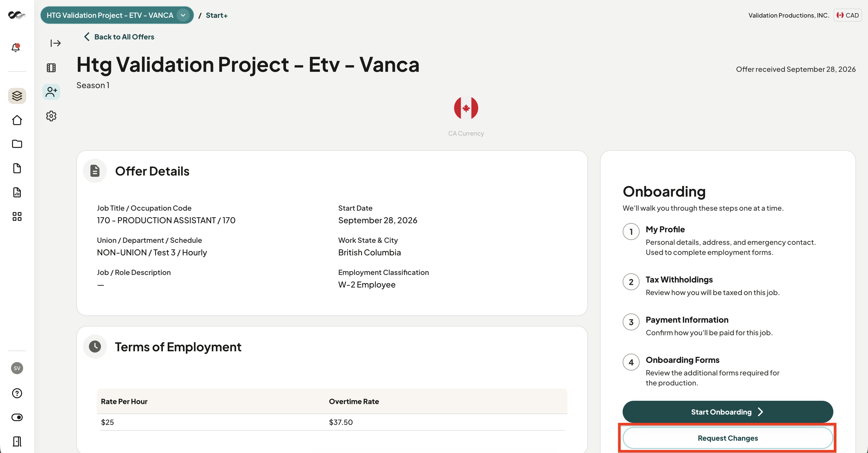Click the layers stack icon

click(x=17, y=96)
